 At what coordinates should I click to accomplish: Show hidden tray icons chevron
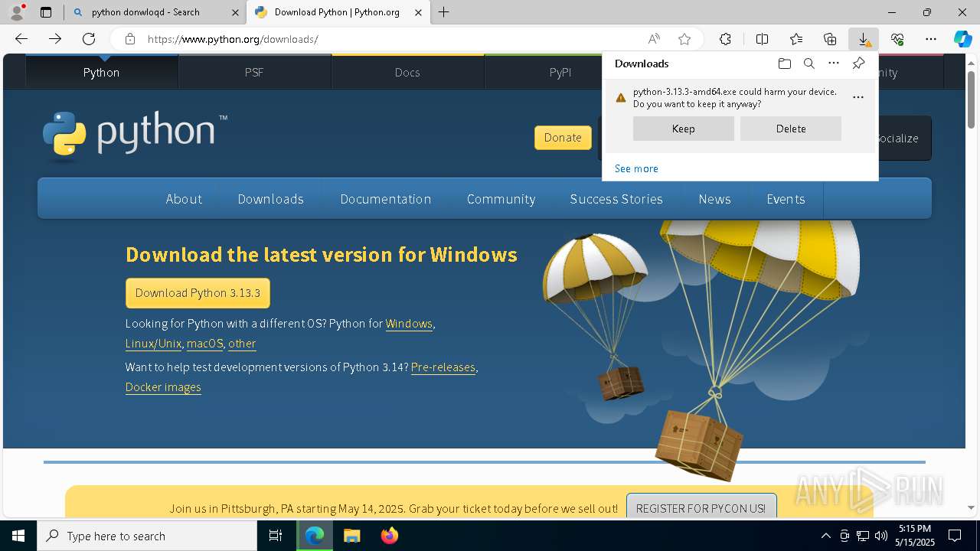click(x=825, y=536)
